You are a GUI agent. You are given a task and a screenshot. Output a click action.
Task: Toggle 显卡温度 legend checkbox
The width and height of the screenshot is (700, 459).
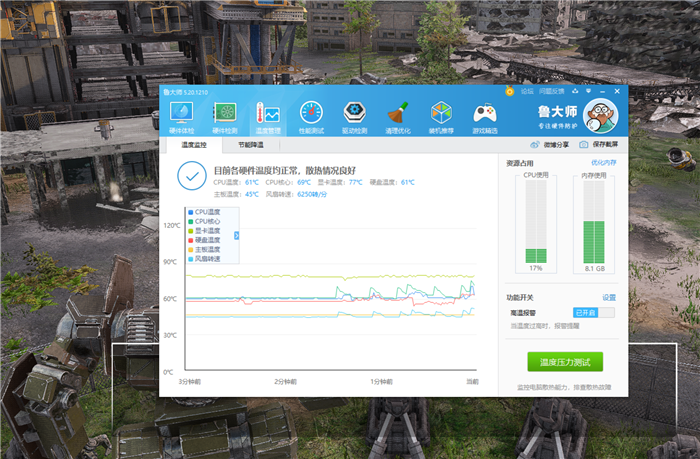(191, 231)
